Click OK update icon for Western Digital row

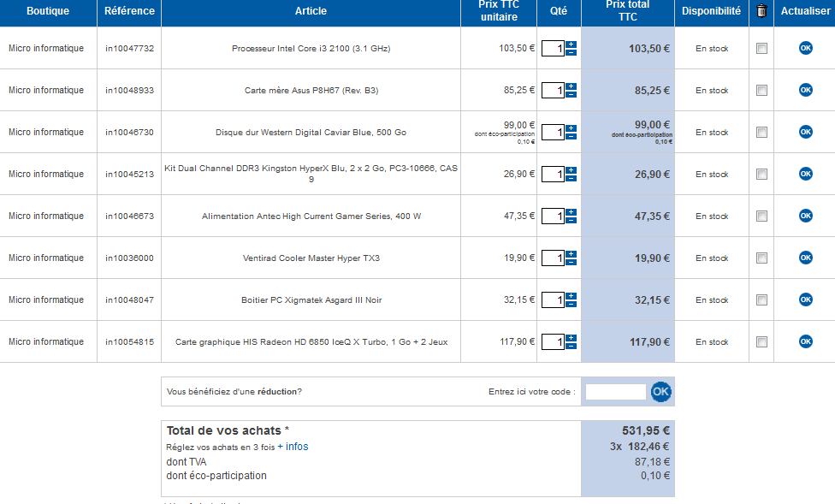point(805,132)
